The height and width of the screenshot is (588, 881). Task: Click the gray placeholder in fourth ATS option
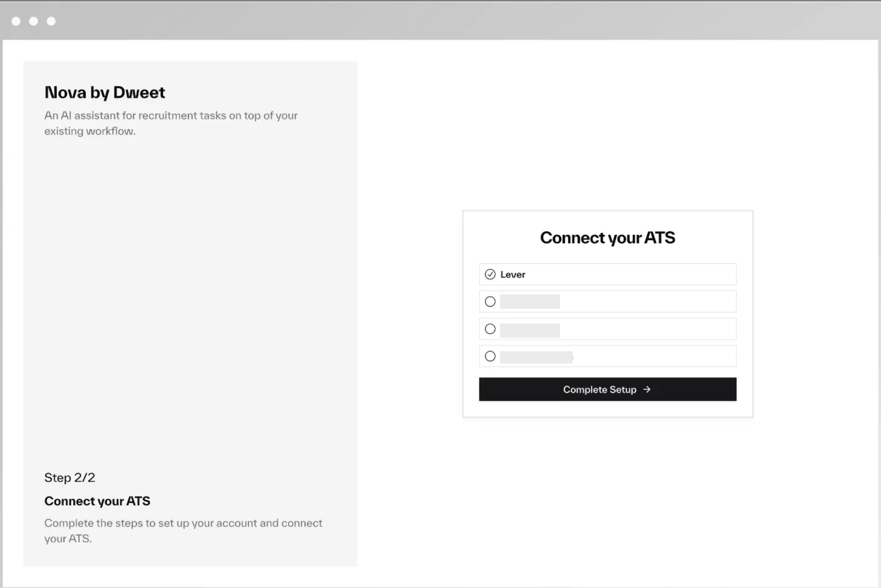(536, 357)
